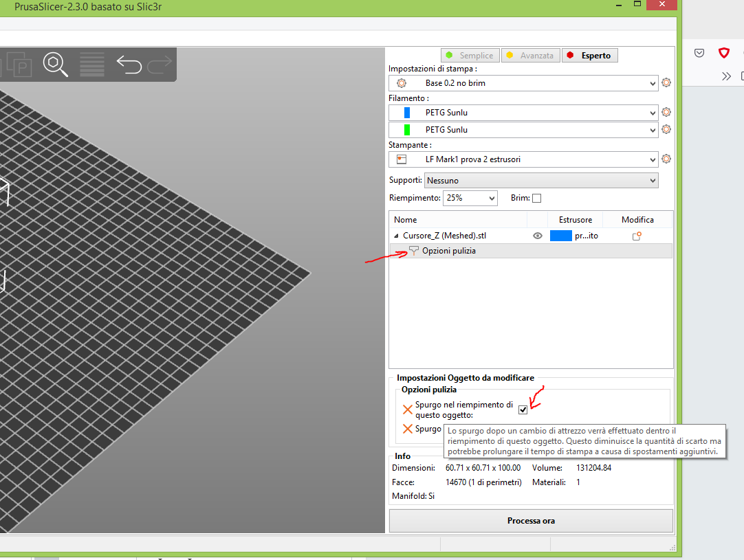Open the search tool with the magnifier icon
Viewport: 744px width, 560px height.
point(55,64)
